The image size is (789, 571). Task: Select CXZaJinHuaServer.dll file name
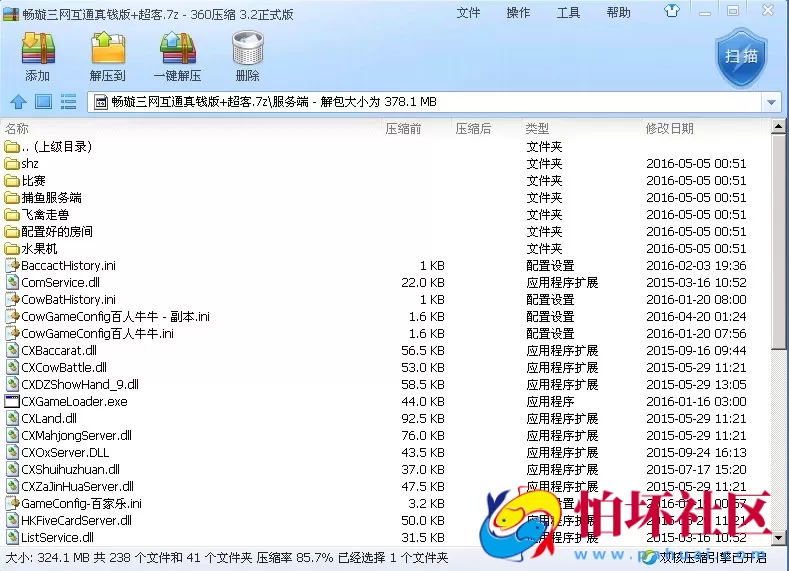coord(77,486)
